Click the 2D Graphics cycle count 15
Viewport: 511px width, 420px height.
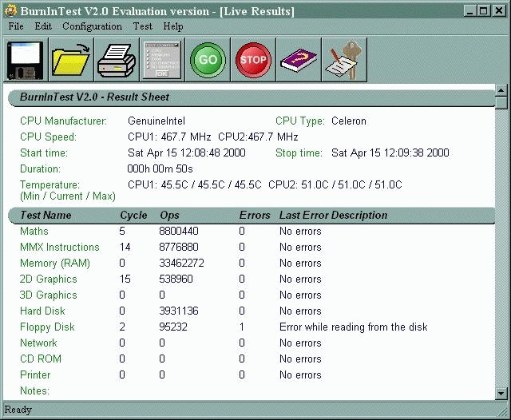[125, 279]
